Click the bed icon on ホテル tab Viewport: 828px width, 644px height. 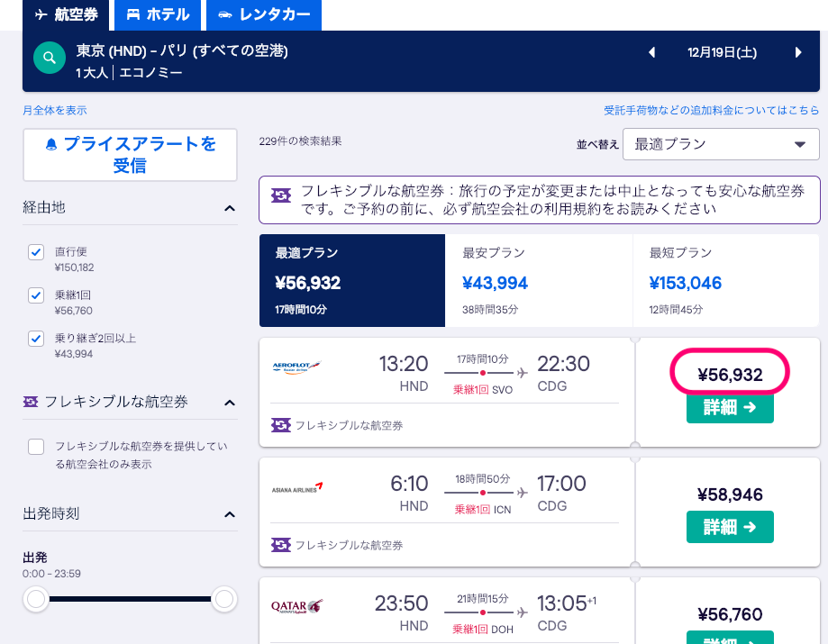[133, 14]
